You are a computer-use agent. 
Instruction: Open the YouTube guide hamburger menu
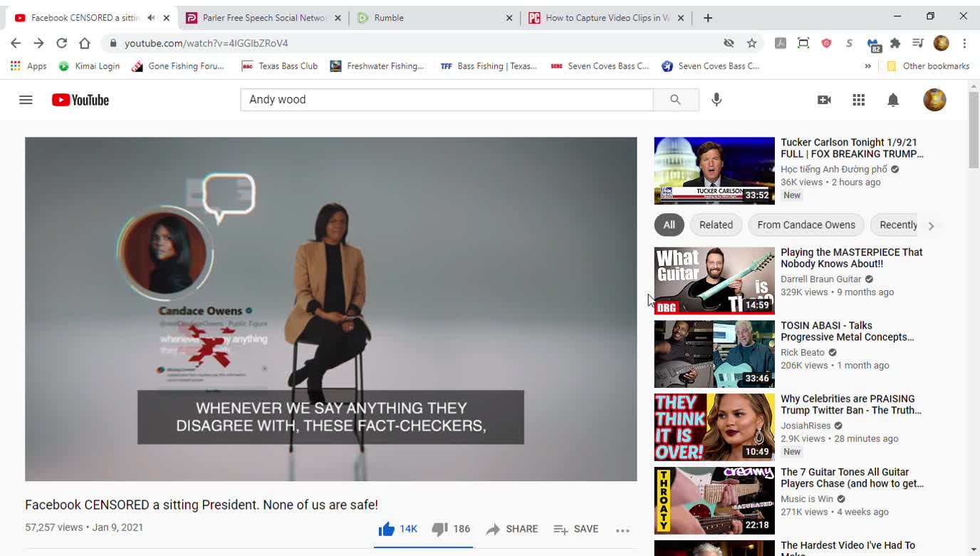tap(26, 100)
